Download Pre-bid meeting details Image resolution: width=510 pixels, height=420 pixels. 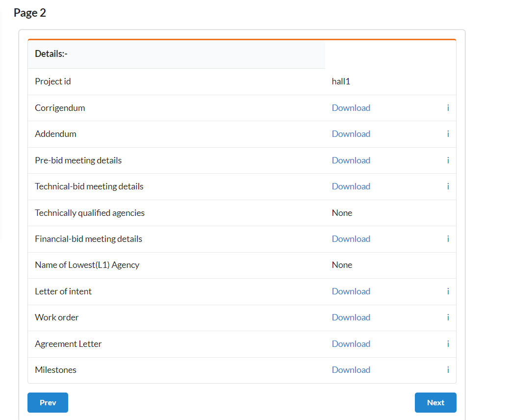coord(351,160)
